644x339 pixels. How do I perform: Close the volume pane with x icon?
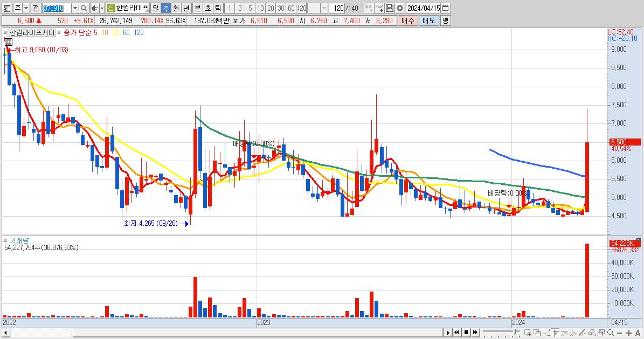click(x=638, y=239)
